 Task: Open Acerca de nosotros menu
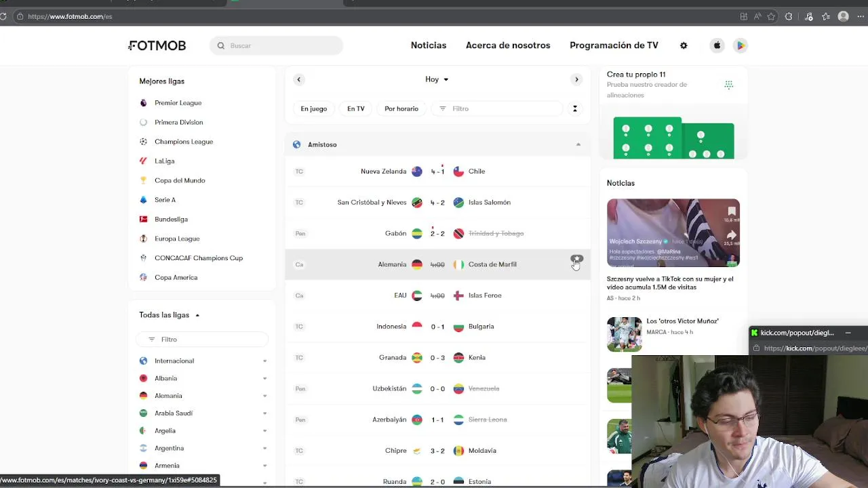[508, 45]
